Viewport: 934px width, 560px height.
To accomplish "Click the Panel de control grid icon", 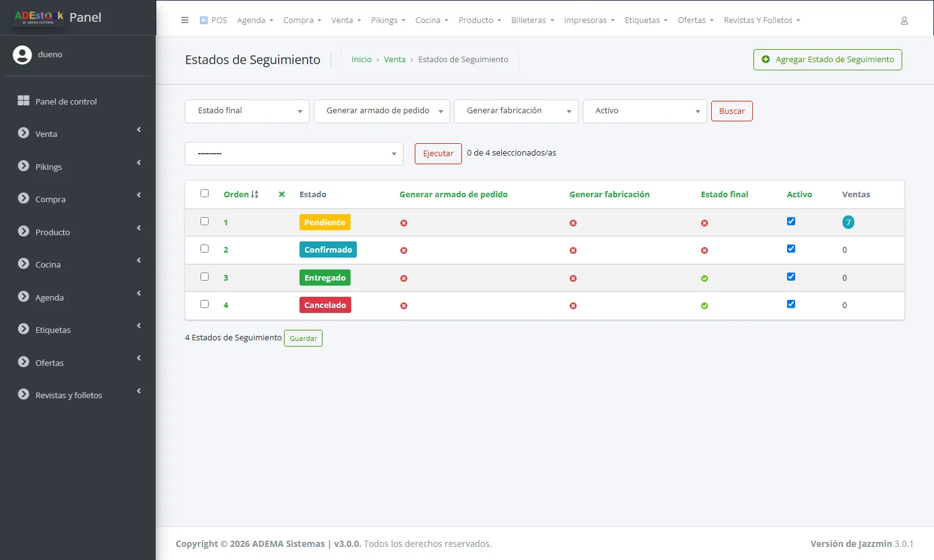I will tap(24, 101).
